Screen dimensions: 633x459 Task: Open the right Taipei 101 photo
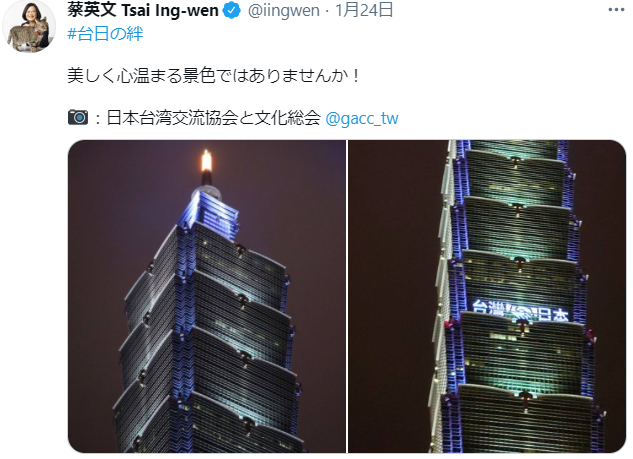tap(487, 296)
